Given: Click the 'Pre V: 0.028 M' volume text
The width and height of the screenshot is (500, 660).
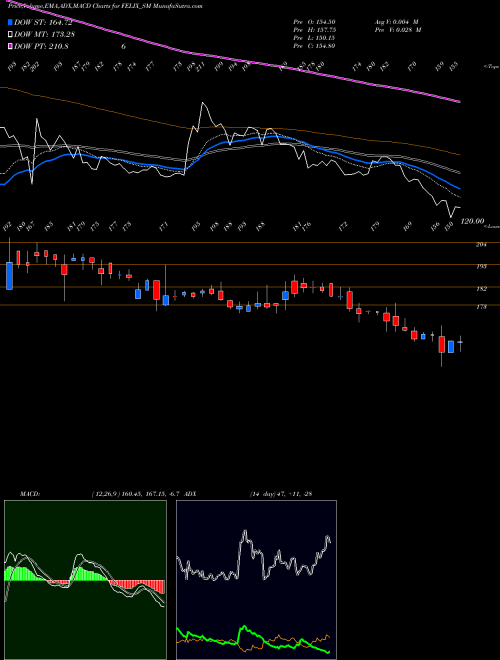Looking at the screenshot, I should point(398,30).
